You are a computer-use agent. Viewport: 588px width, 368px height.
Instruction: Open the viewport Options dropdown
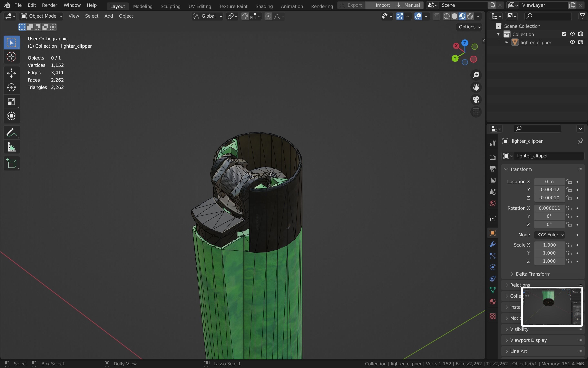[469, 27]
